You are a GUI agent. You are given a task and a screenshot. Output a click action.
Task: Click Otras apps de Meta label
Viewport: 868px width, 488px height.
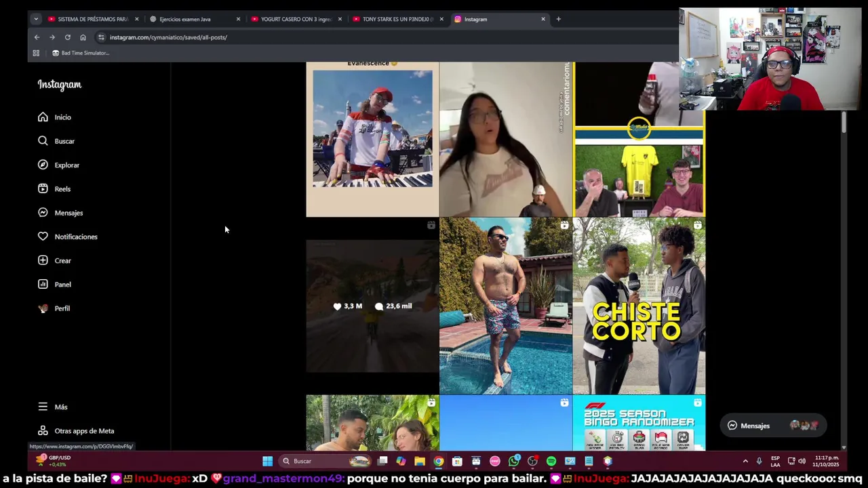pos(84,431)
